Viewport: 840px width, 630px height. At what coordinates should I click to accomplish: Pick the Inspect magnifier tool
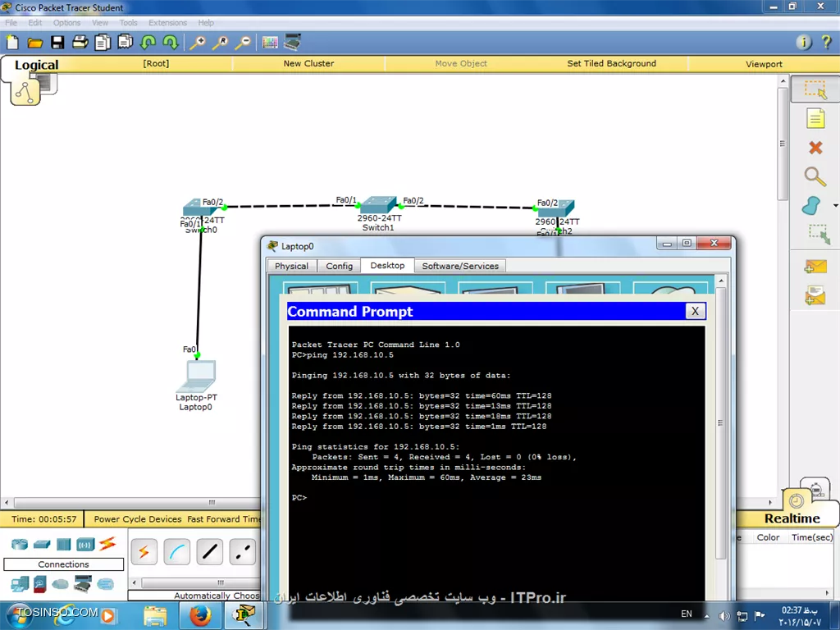815,176
